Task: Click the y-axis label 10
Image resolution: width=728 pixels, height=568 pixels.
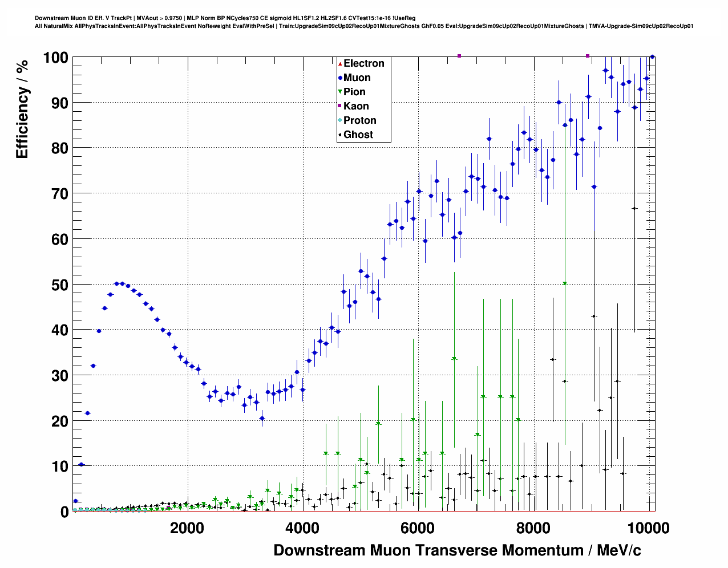Action: pos(60,466)
